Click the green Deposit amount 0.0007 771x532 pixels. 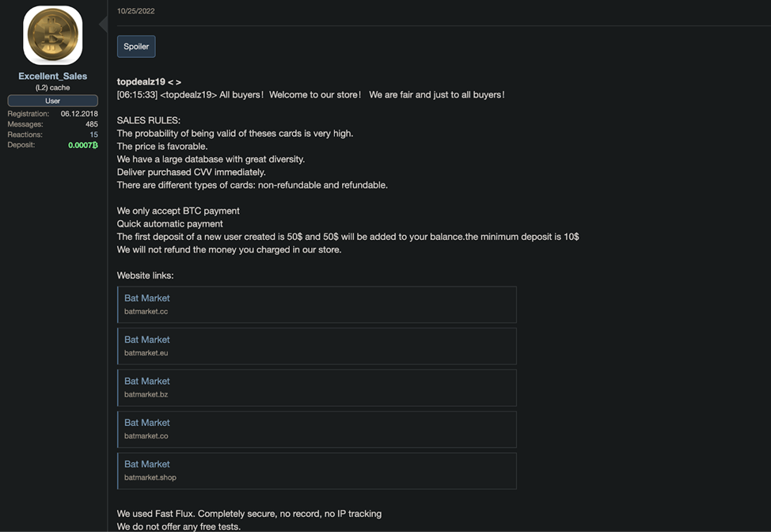pos(82,145)
